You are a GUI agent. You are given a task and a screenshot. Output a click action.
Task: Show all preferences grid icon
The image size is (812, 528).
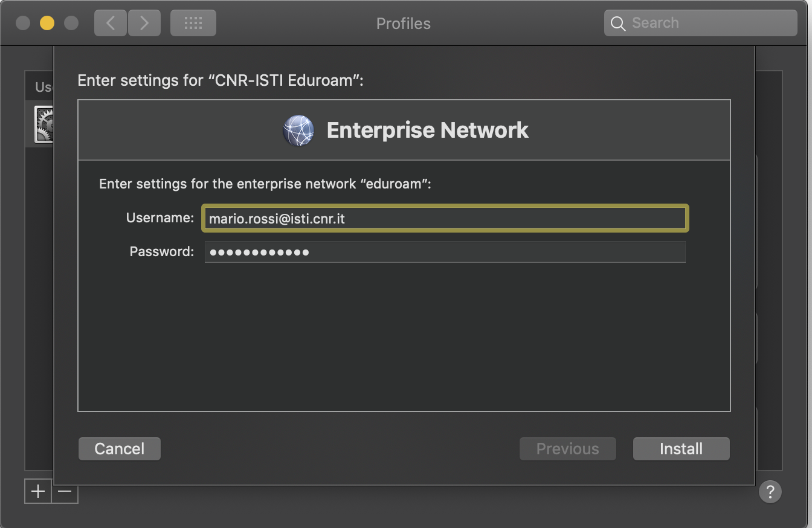193,23
